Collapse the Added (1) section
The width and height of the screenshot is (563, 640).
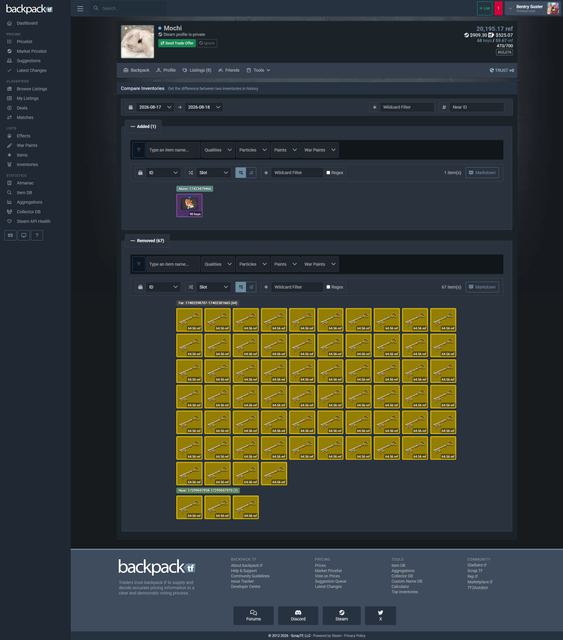click(143, 127)
